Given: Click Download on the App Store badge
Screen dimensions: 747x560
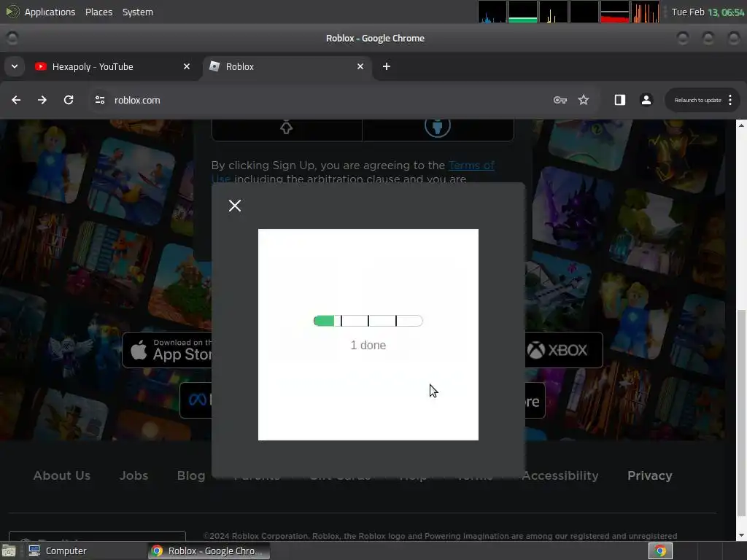Looking at the screenshot, I should pyautogui.click(x=167, y=350).
